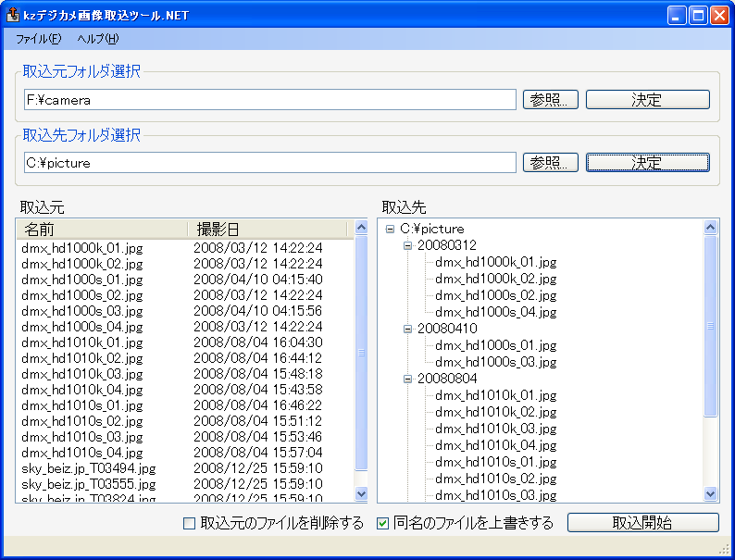Viewport: 735px width, 560px height.
Task: Select dmx_hd1000k_01.jpg in destination tree
Action: coord(496,263)
